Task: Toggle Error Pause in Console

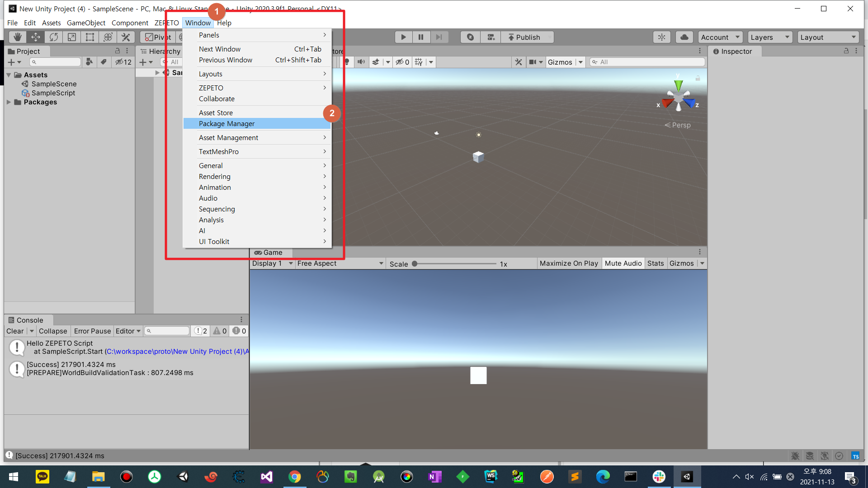Action: [92, 331]
